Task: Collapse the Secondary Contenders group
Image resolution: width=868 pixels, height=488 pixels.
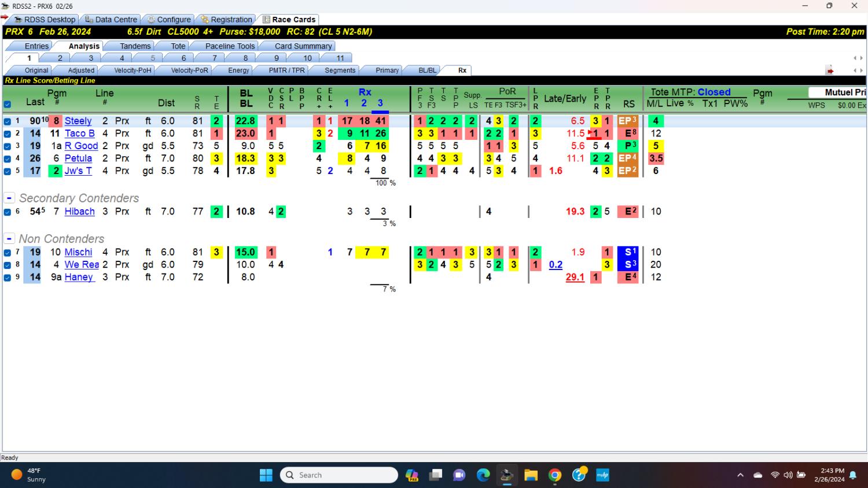Action: point(9,198)
